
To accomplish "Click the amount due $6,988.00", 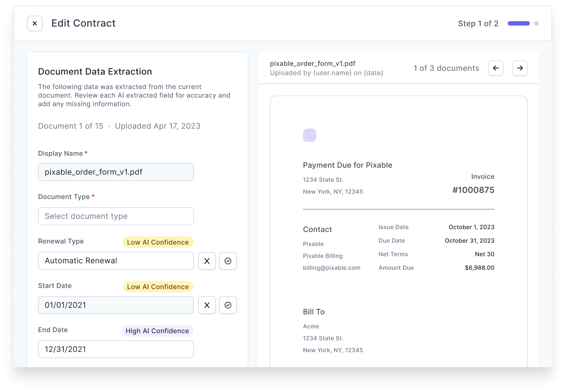I will (x=480, y=268).
